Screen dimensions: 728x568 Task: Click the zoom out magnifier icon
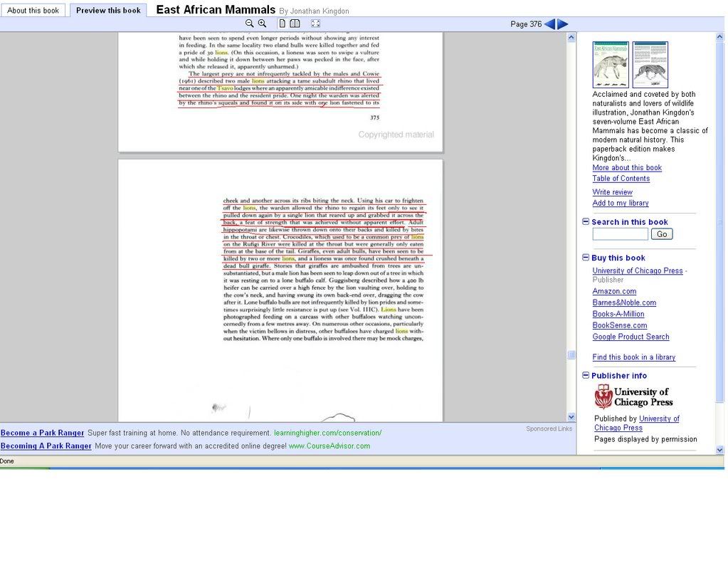click(249, 23)
